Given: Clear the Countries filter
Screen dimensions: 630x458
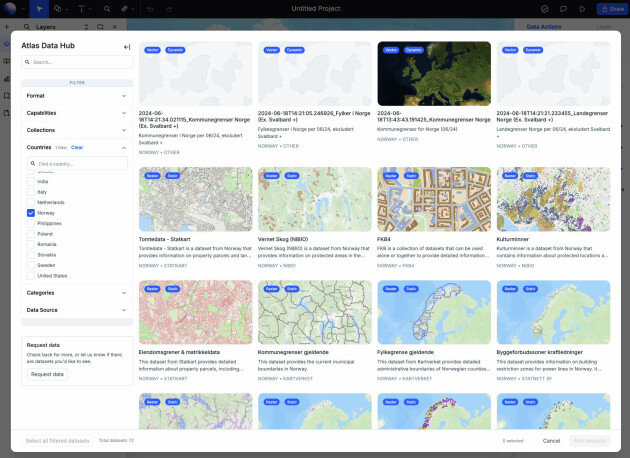Looking at the screenshot, I should (x=77, y=147).
